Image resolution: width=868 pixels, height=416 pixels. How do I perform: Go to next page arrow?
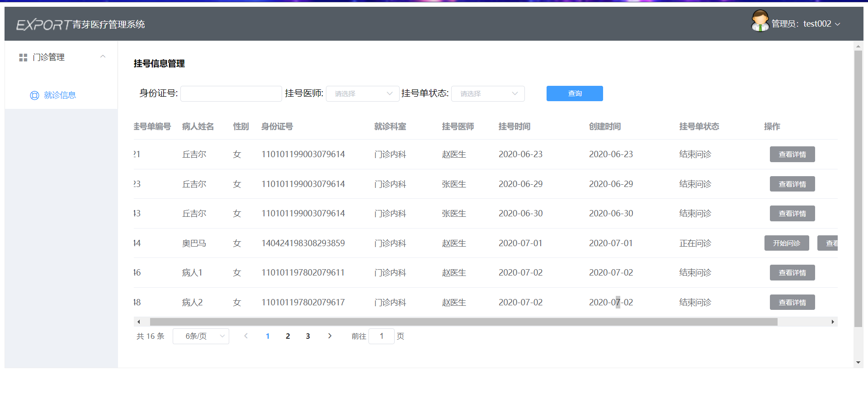click(330, 336)
